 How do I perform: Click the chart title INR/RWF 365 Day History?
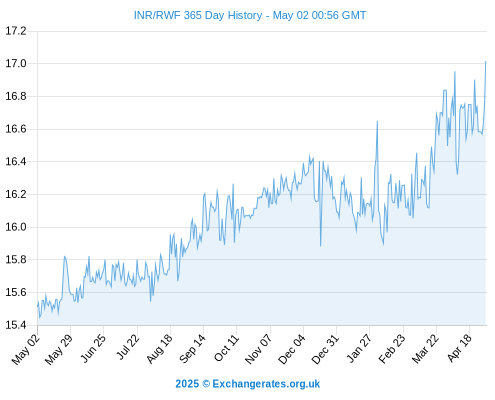[198, 15]
